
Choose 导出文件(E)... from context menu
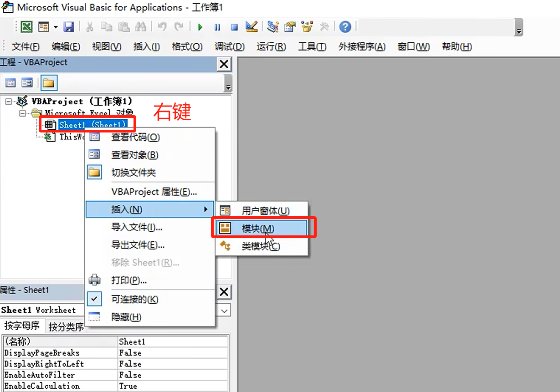pyautogui.click(x=150, y=245)
